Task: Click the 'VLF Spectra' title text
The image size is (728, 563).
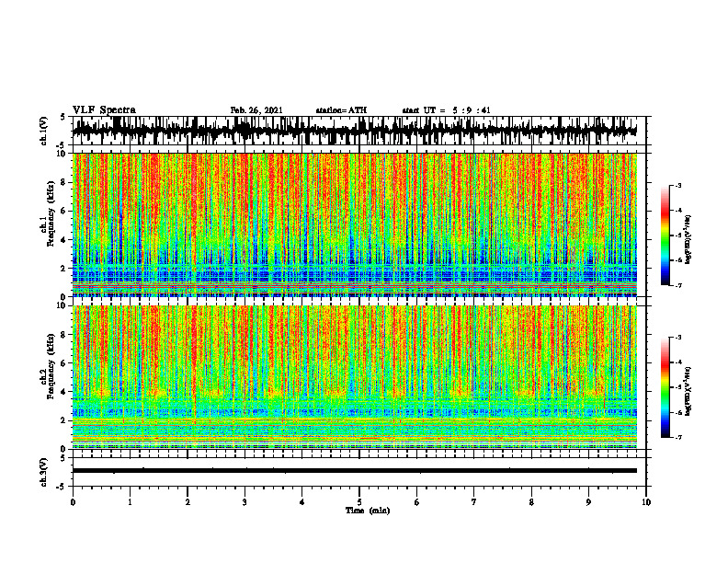Action: point(104,110)
